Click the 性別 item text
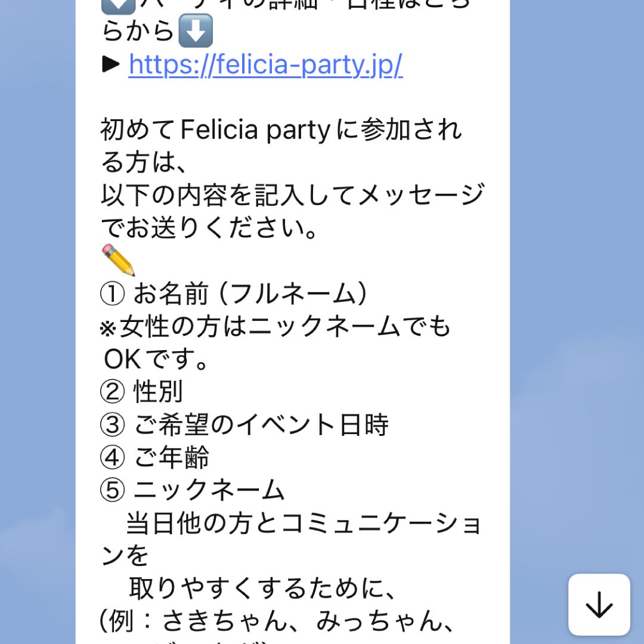644x644 pixels. pos(158,392)
